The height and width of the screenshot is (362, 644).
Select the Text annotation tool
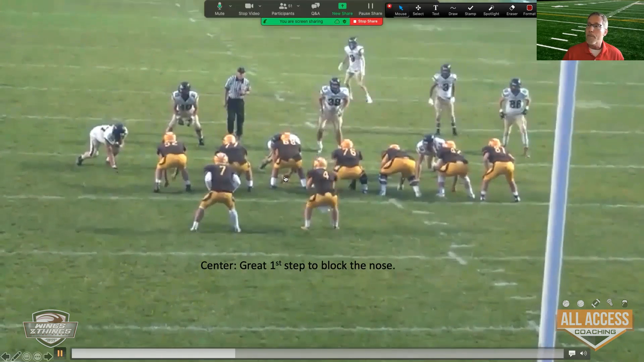435,10
